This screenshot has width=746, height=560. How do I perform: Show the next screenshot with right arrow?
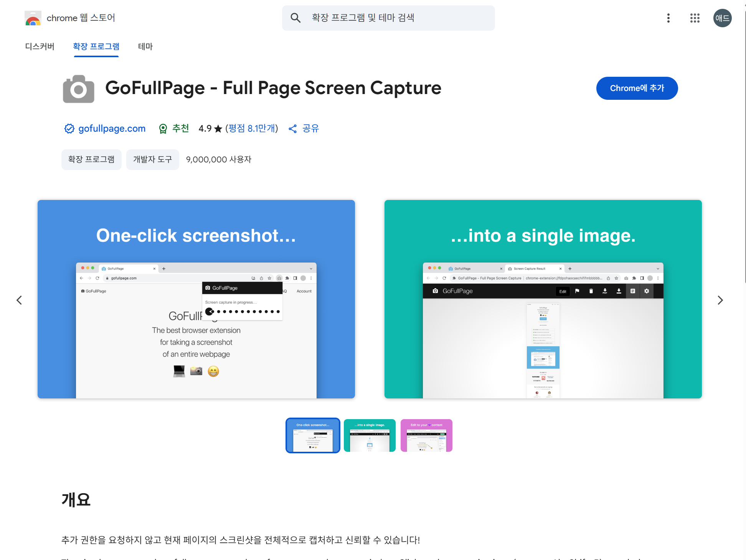[x=720, y=300]
